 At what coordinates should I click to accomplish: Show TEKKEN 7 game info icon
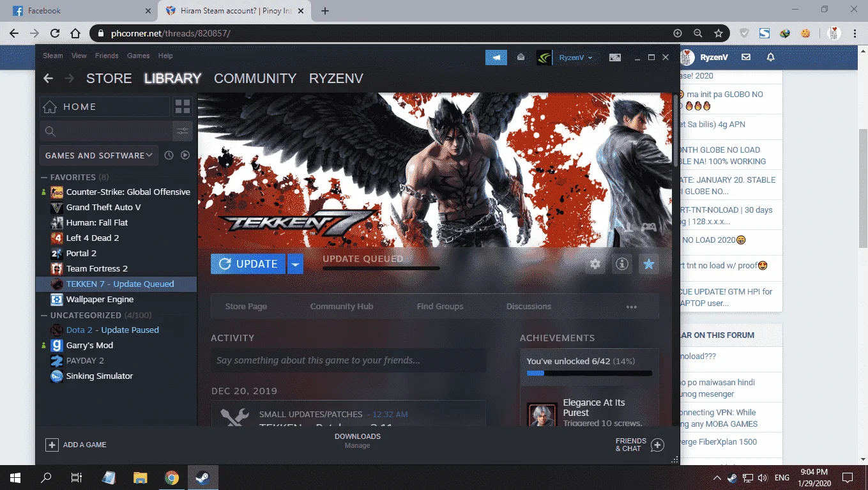(622, 264)
